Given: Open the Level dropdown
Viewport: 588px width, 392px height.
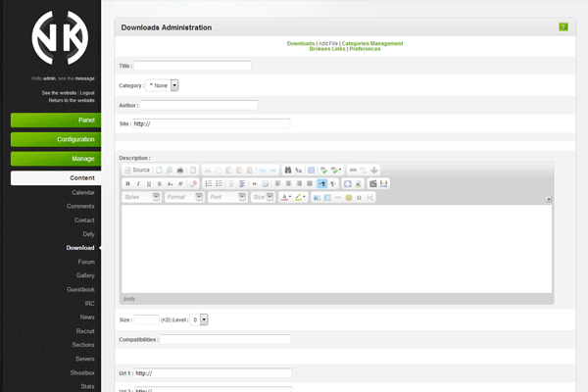Looking at the screenshot, I should pos(204,319).
